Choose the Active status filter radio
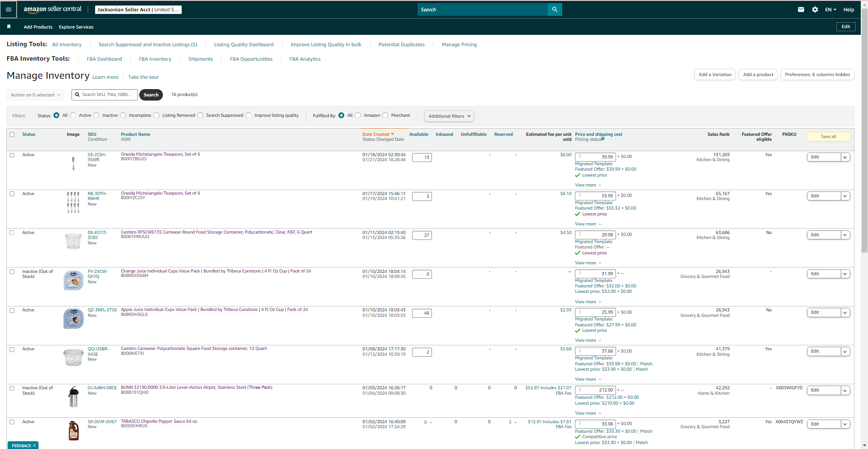Viewport: 868px width, 449px height. 73,115
